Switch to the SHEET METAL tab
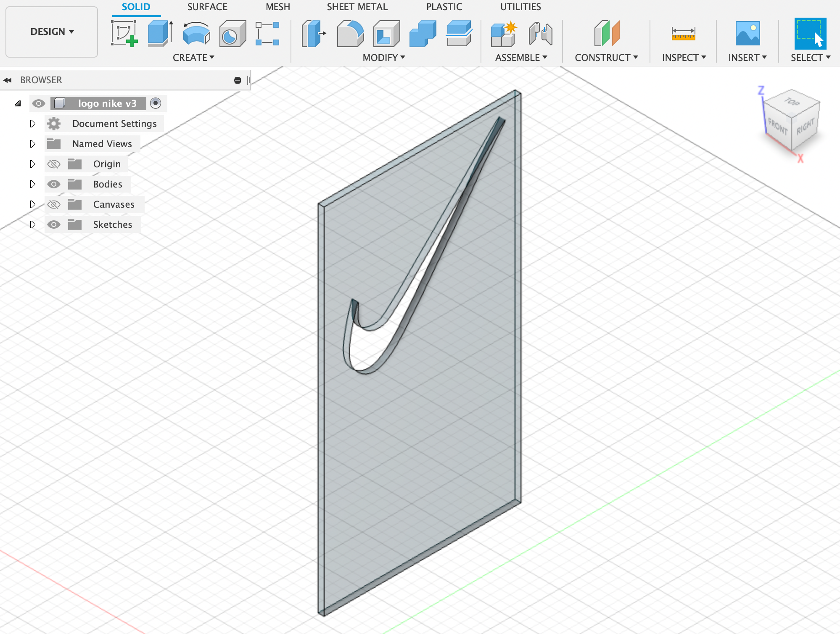Viewport: 840px width, 634px height. [x=357, y=7]
